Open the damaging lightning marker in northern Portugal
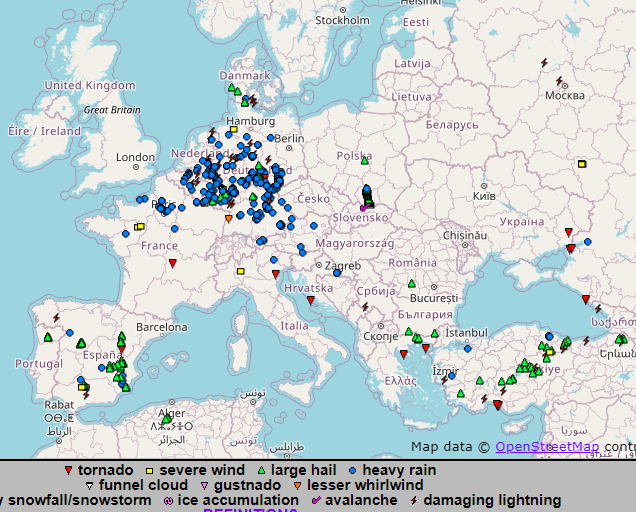This screenshot has width=636, height=512. [x=56, y=318]
